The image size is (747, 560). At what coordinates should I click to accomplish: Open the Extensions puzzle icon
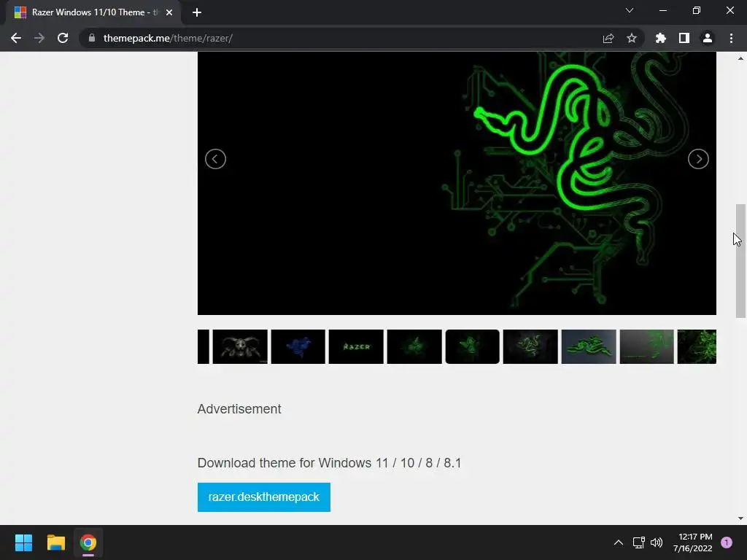pyautogui.click(x=661, y=38)
